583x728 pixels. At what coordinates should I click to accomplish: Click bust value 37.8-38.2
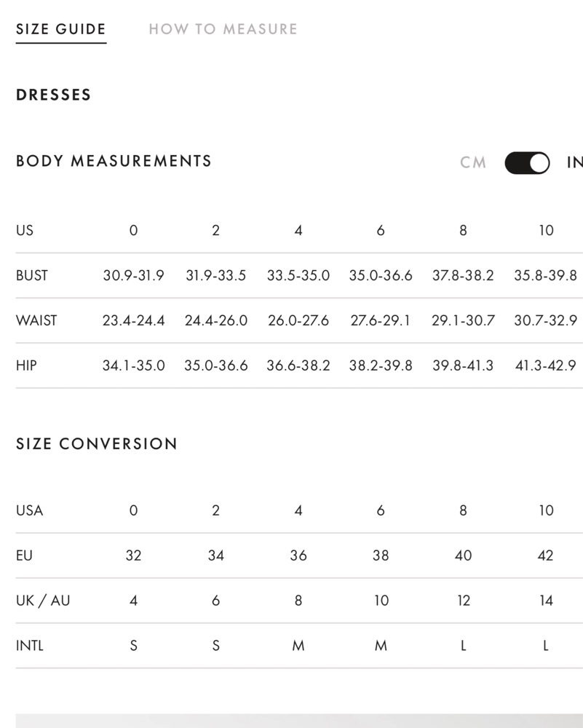[x=463, y=275]
